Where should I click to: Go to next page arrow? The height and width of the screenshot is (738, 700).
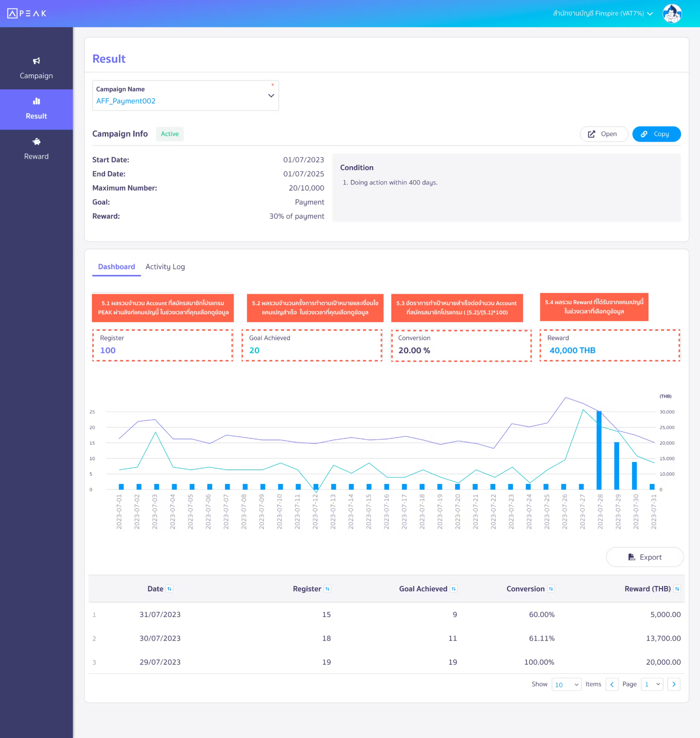pyautogui.click(x=673, y=684)
